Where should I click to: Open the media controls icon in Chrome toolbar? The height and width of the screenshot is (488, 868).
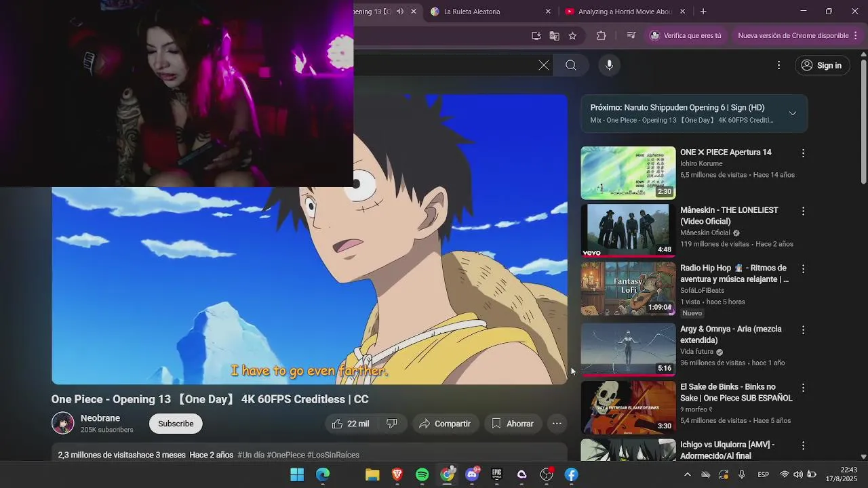click(x=631, y=35)
